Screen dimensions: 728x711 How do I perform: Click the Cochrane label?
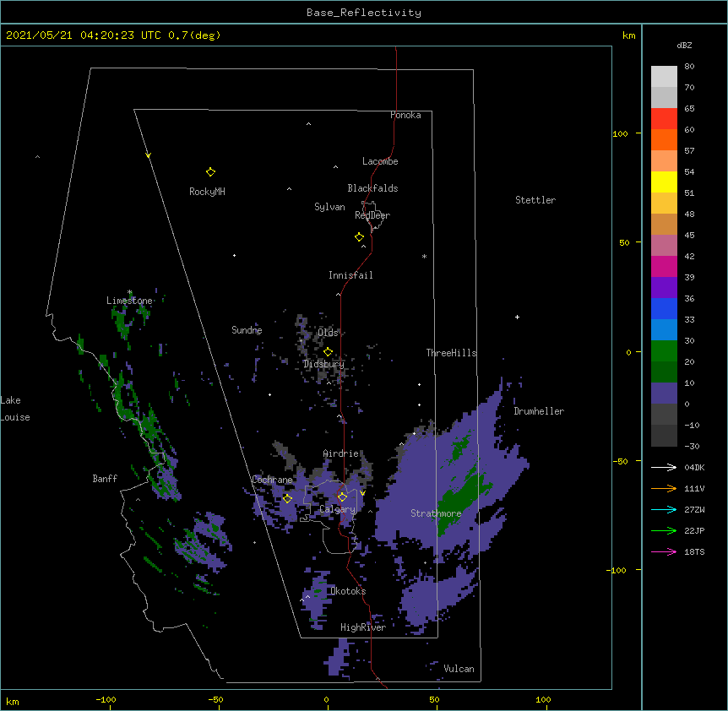[x=272, y=480]
